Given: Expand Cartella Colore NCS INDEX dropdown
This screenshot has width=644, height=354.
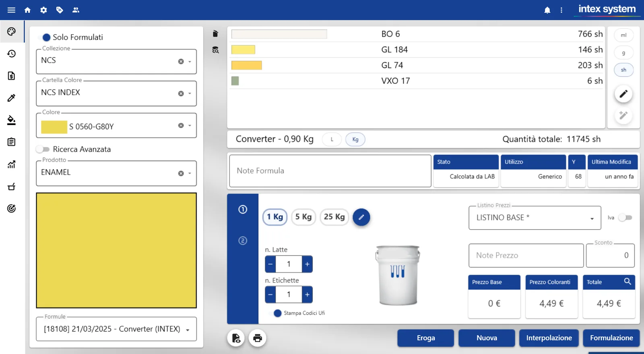Looking at the screenshot, I should pyautogui.click(x=190, y=93).
